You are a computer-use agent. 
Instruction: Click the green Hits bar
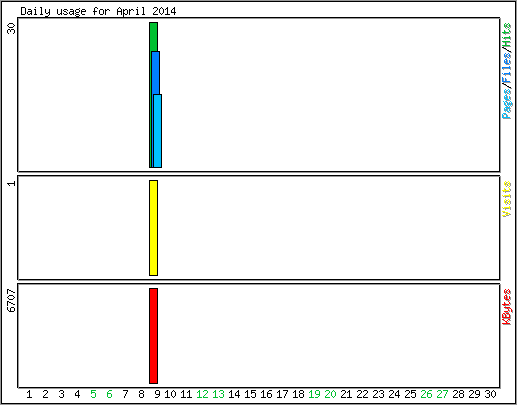[153, 37]
